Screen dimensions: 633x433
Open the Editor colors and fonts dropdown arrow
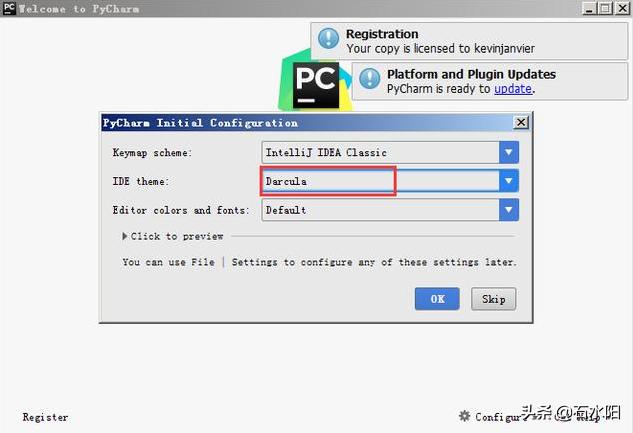click(x=509, y=209)
